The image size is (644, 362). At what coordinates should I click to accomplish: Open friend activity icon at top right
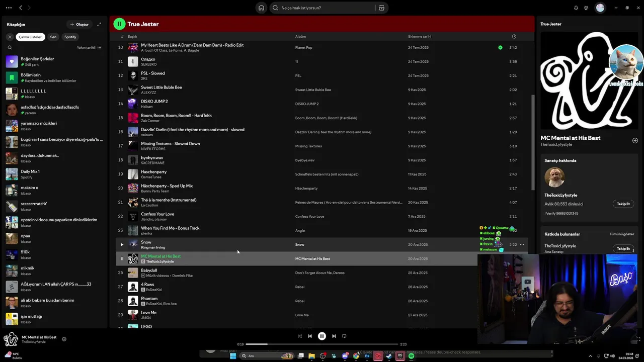click(586, 8)
